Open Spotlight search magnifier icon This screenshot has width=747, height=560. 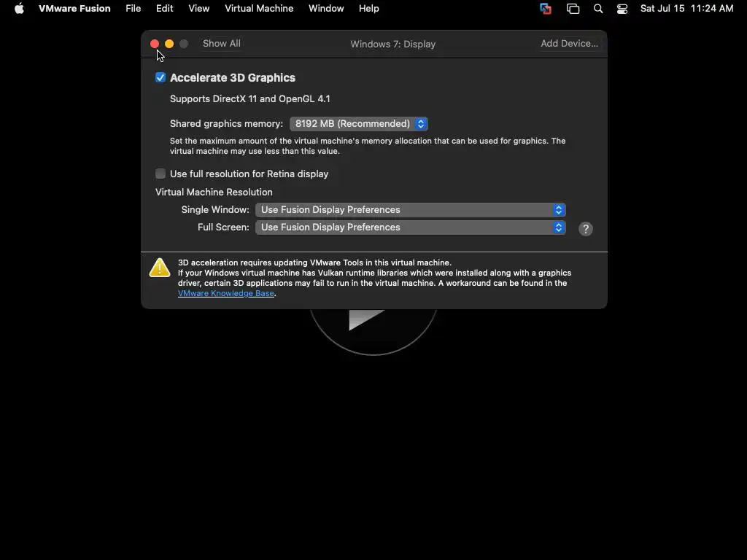(x=598, y=9)
